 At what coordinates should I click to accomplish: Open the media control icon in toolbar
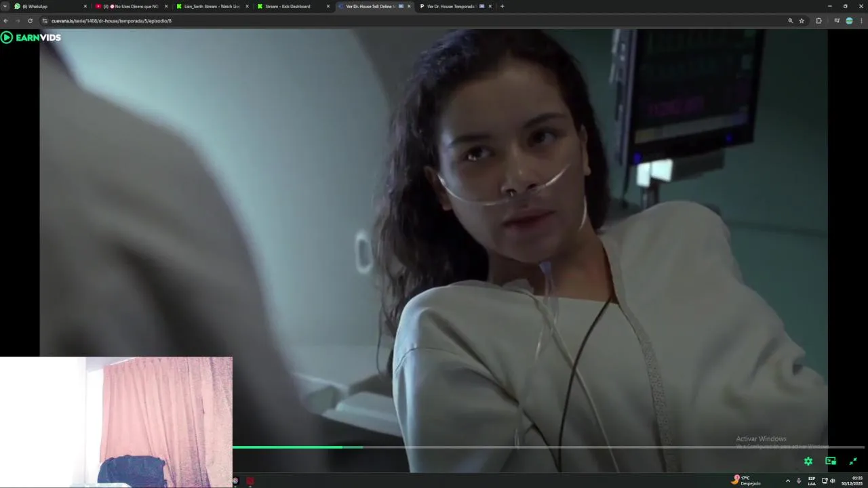[836, 21]
